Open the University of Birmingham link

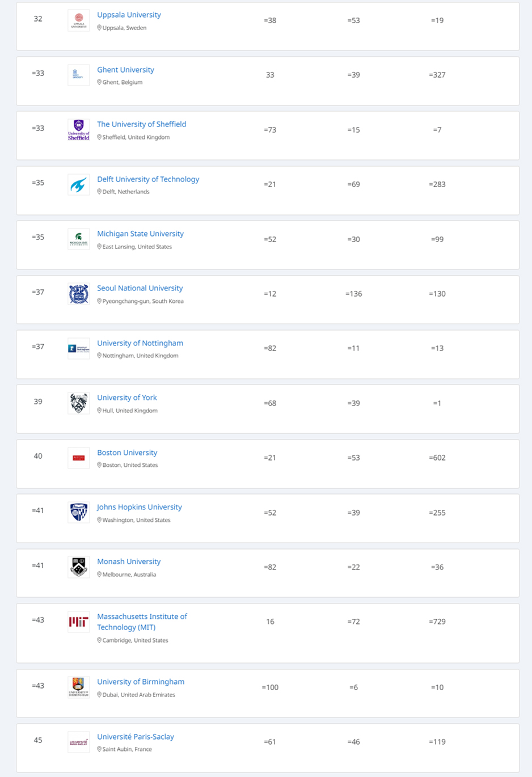141,682
